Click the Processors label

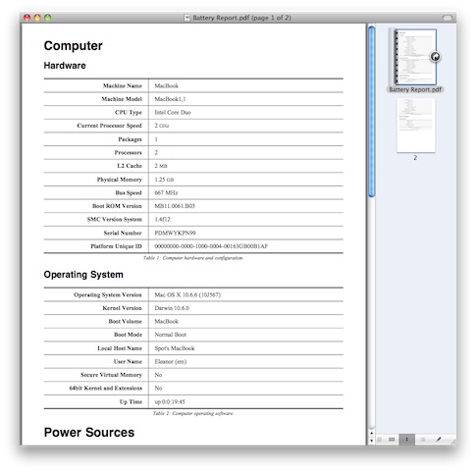pyautogui.click(x=128, y=153)
